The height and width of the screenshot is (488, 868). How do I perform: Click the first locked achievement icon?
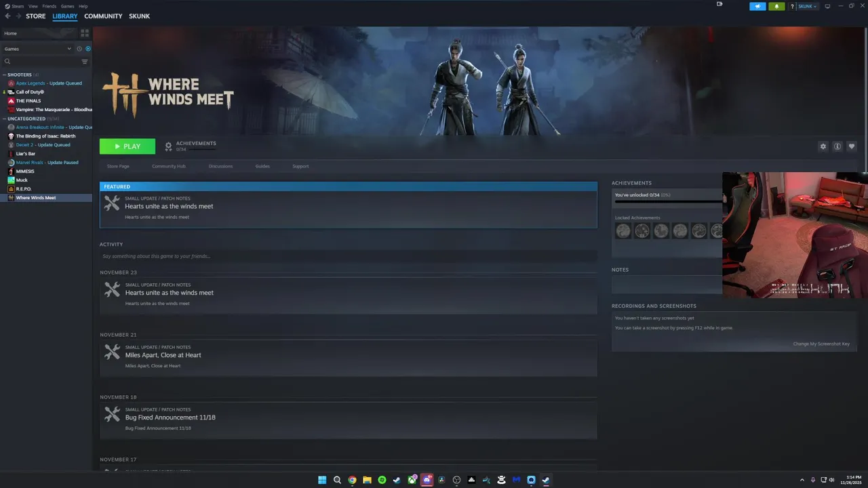(x=623, y=231)
